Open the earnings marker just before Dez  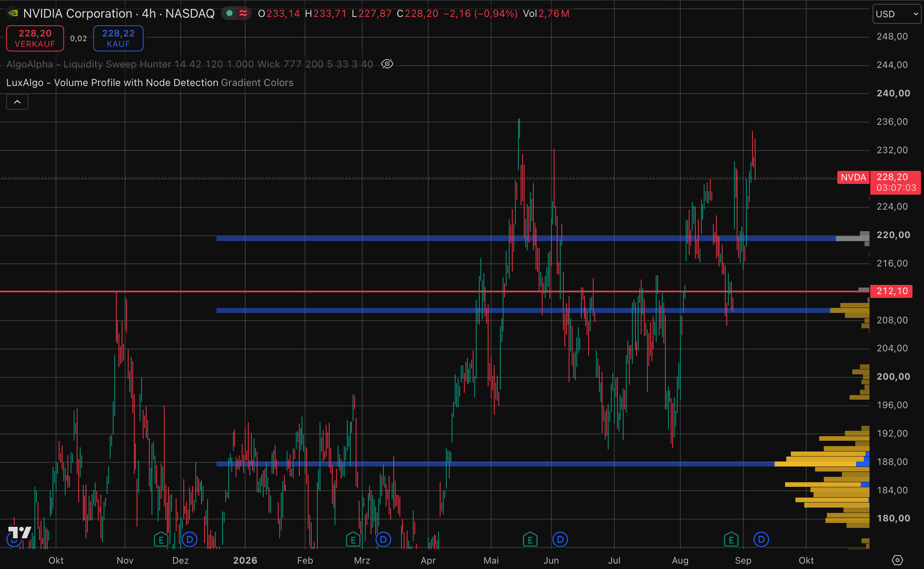[x=161, y=539]
